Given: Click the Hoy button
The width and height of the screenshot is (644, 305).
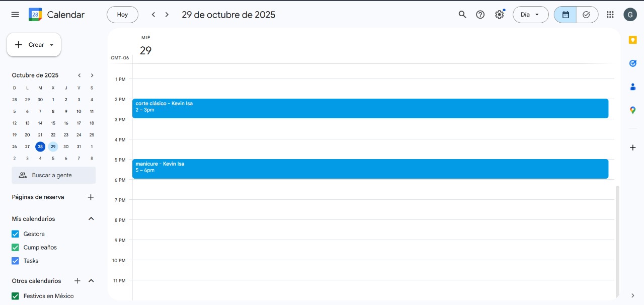Looking at the screenshot, I should click(x=122, y=15).
